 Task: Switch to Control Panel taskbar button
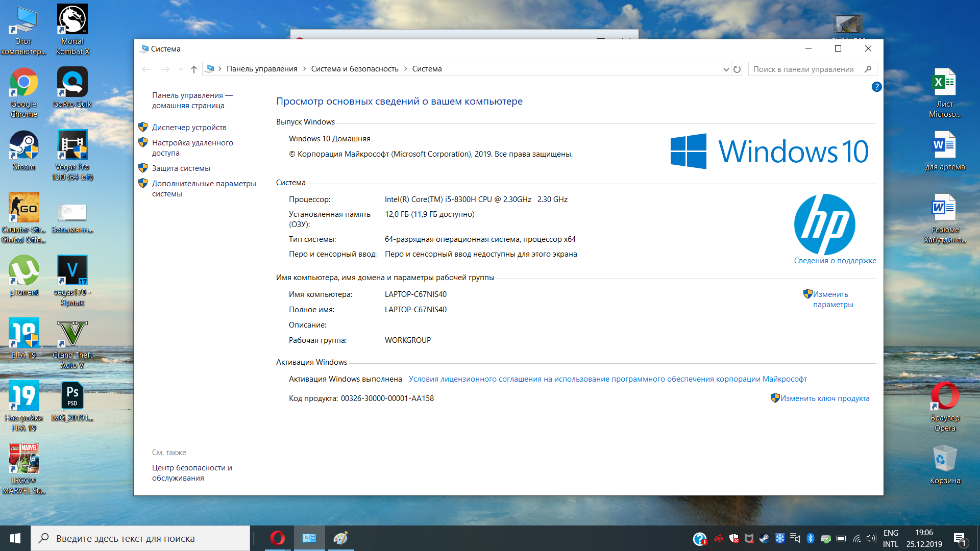tap(309, 538)
